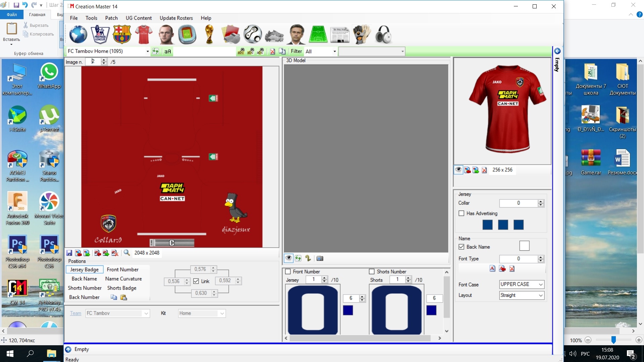Toggle the Link checkbox in Positions
644x362 pixels.
196,281
